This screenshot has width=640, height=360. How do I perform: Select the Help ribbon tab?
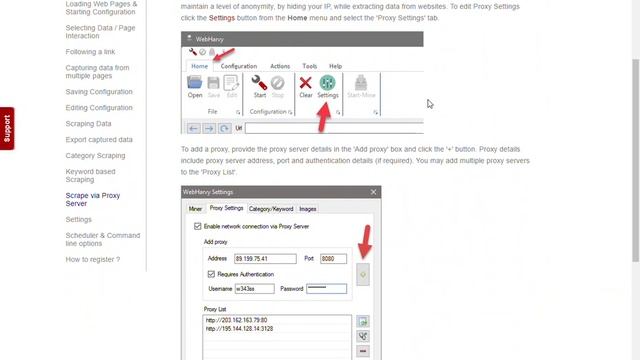click(x=336, y=66)
